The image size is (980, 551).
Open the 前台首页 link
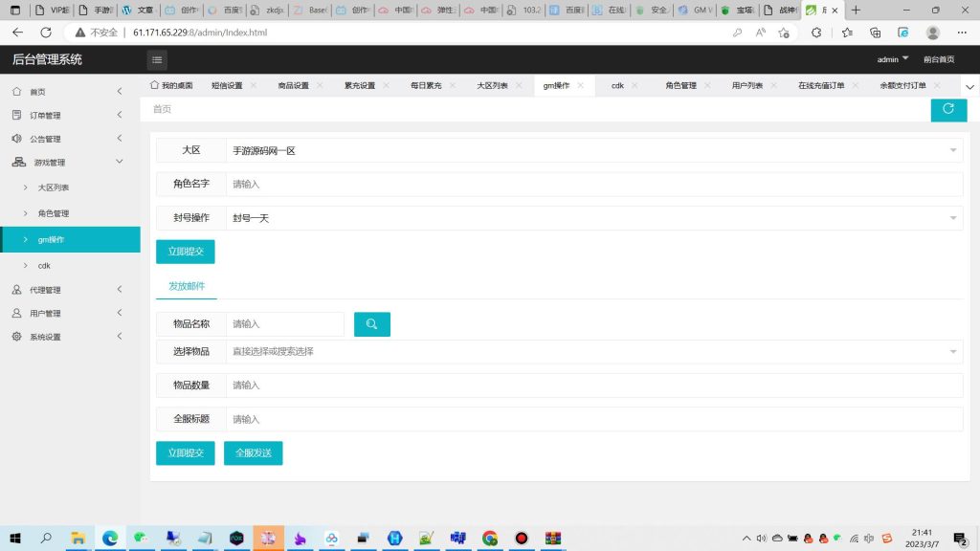pos(938,59)
